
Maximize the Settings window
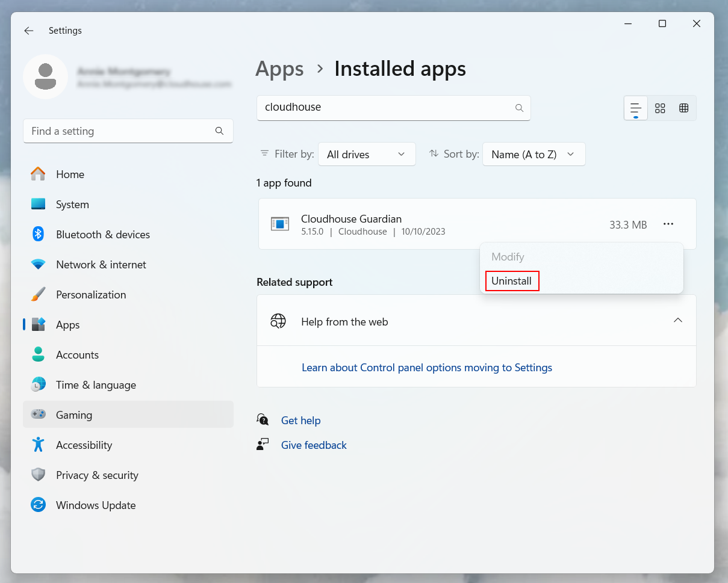point(662,24)
